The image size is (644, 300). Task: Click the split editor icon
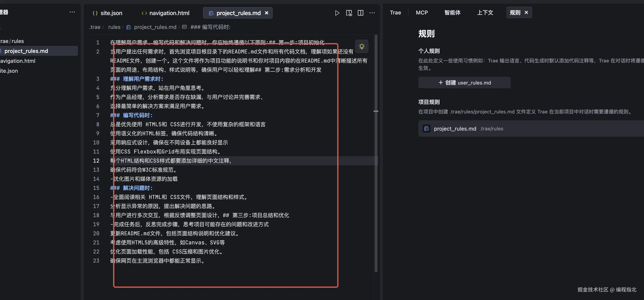(360, 13)
